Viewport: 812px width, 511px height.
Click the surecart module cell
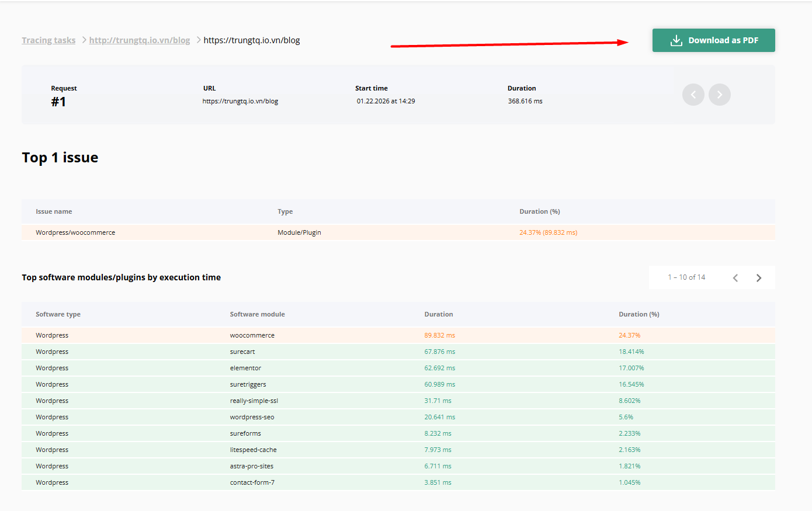click(x=242, y=352)
